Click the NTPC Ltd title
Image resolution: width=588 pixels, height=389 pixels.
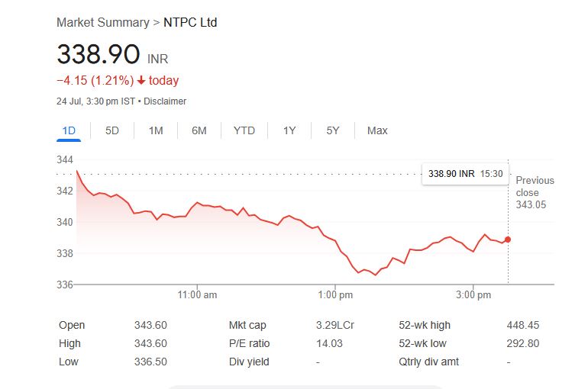pos(190,23)
